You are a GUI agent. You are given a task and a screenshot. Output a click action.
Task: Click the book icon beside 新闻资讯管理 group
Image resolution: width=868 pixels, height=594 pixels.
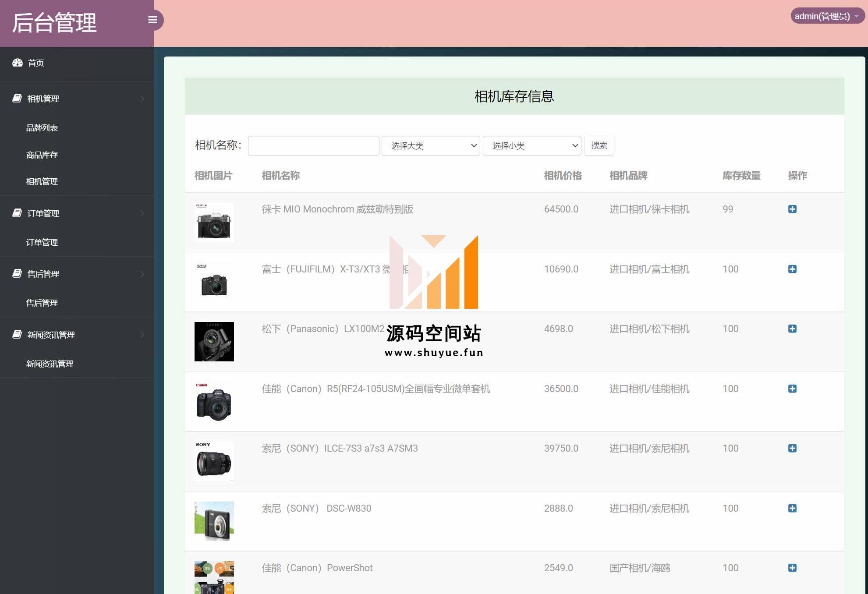(x=17, y=334)
